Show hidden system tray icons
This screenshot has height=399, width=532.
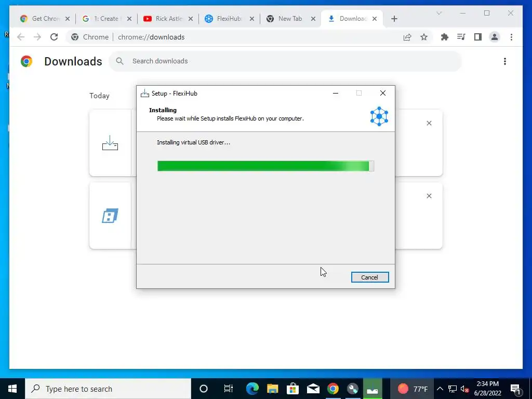click(440, 389)
